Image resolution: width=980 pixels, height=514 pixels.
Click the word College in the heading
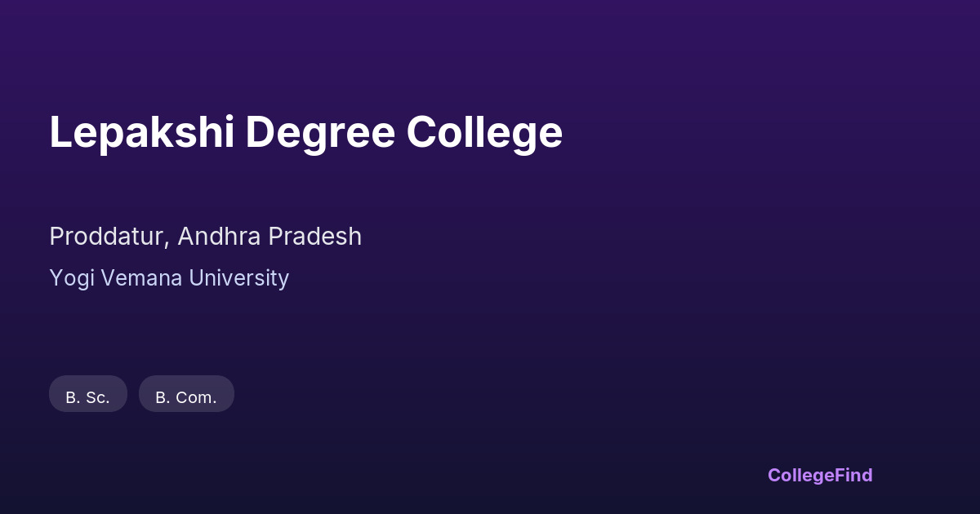click(x=484, y=132)
